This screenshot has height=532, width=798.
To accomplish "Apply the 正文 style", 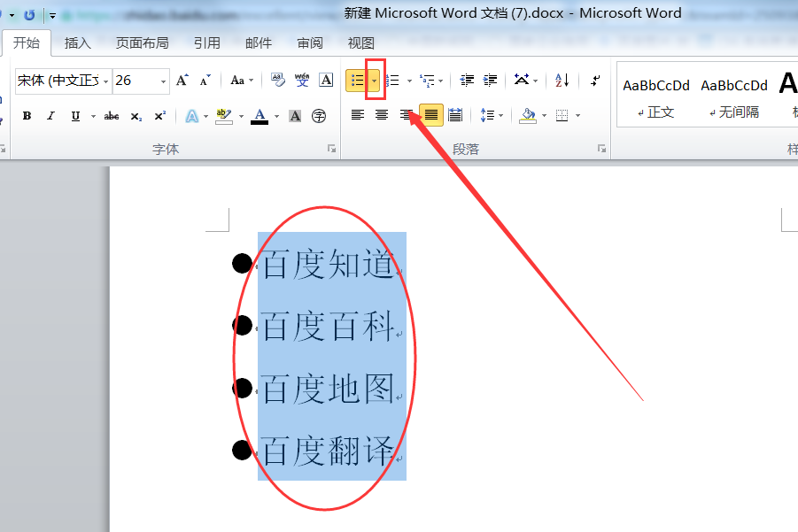I will 656,97.
